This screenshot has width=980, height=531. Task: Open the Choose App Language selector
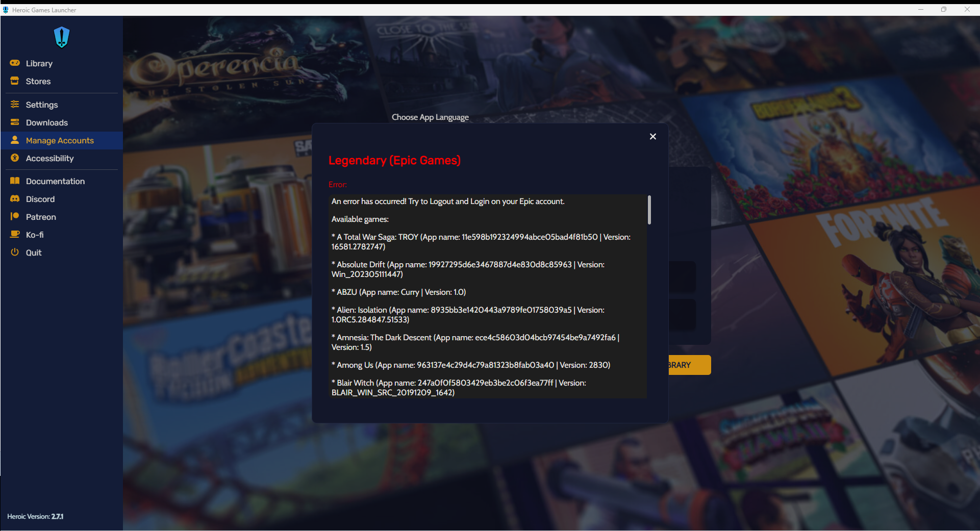pyautogui.click(x=430, y=117)
